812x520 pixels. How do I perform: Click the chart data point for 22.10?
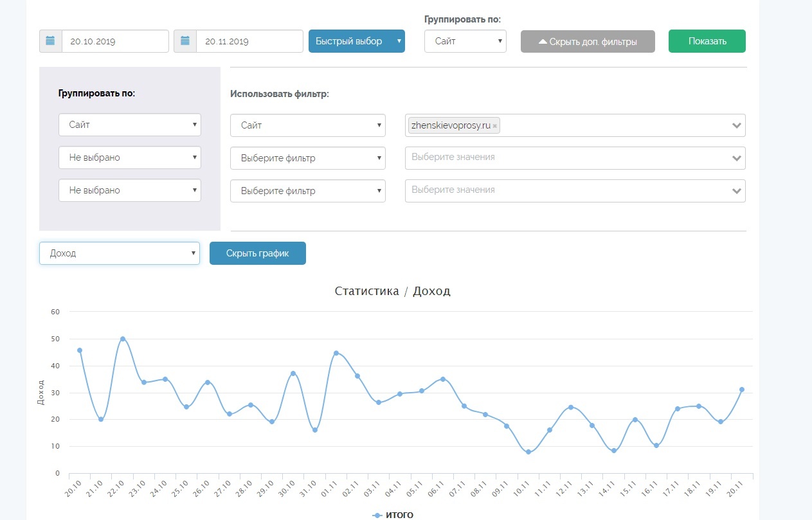click(122, 339)
